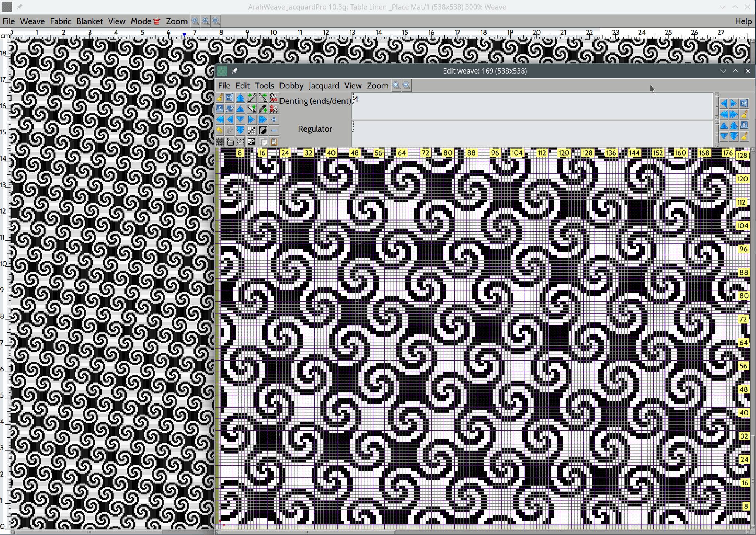Shift regulator down with double arrow

(733, 136)
